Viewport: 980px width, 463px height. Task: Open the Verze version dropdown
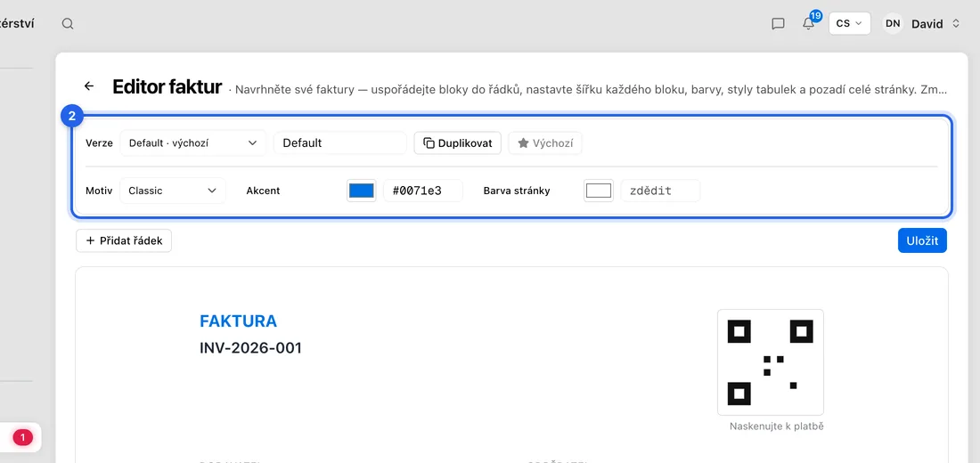[x=192, y=142]
